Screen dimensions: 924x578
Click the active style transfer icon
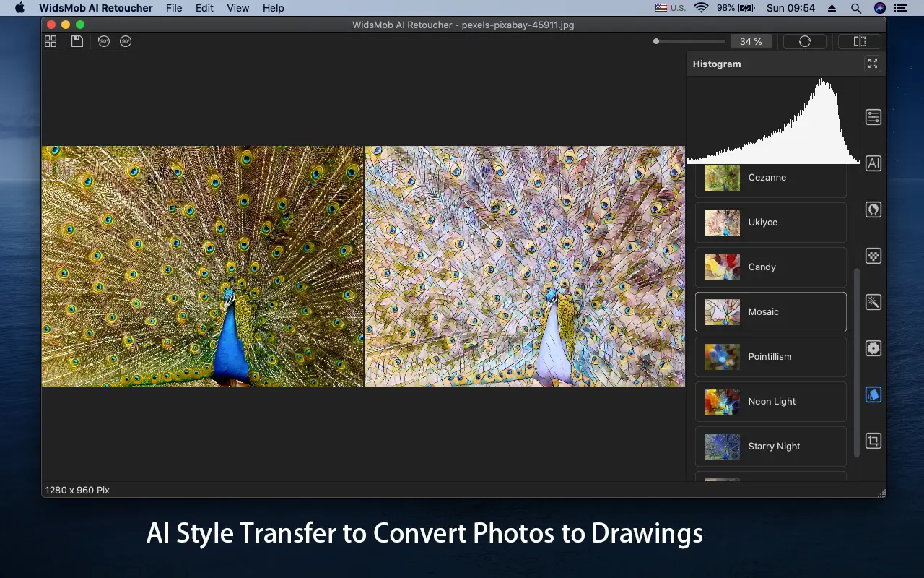(x=873, y=394)
